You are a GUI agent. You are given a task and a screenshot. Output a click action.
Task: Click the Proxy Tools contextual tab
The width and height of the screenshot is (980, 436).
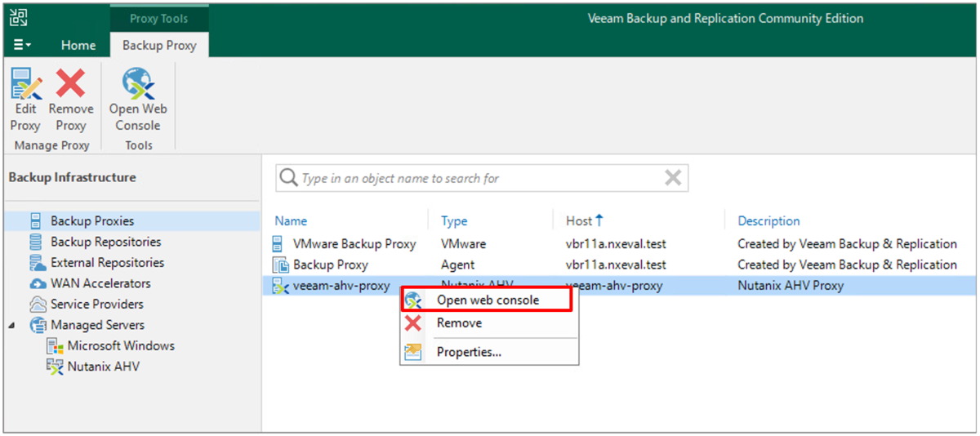pyautogui.click(x=158, y=18)
